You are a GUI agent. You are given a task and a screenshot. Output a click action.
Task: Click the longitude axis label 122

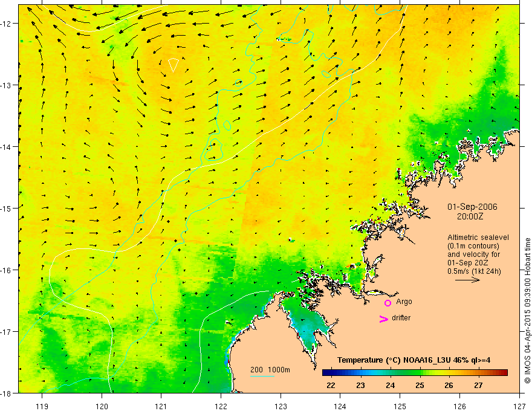point(221,406)
